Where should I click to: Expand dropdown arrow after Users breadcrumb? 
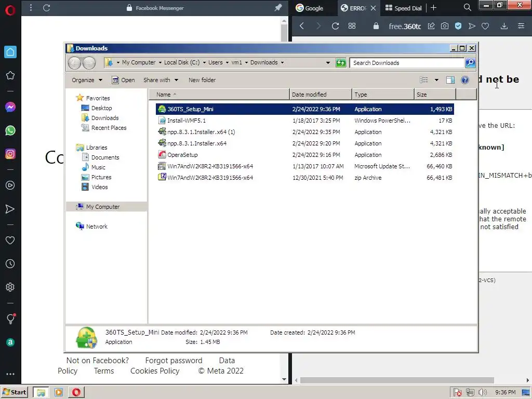click(x=228, y=63)
